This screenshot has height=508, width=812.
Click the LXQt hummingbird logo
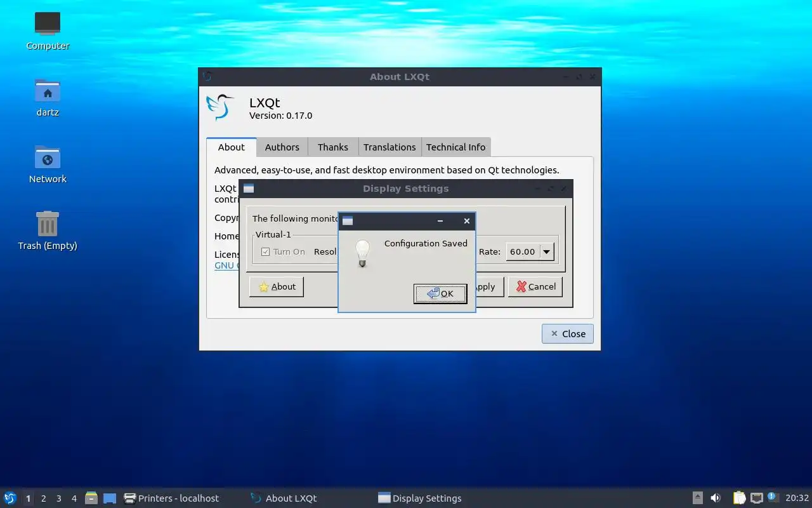pyautogui.click(x=220, y=107)
